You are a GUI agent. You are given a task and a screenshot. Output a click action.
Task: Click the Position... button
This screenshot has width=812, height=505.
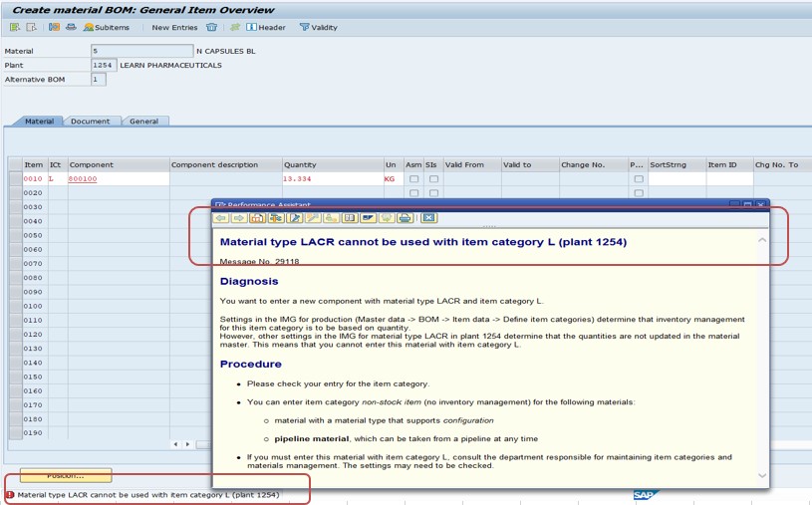pos(66,475)
